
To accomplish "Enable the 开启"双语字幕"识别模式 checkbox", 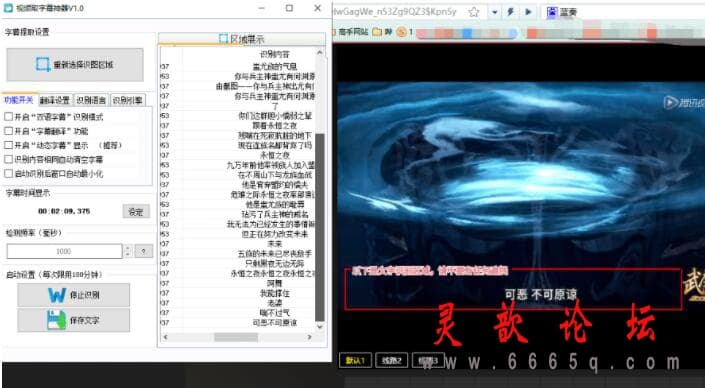I will (8, 116).
